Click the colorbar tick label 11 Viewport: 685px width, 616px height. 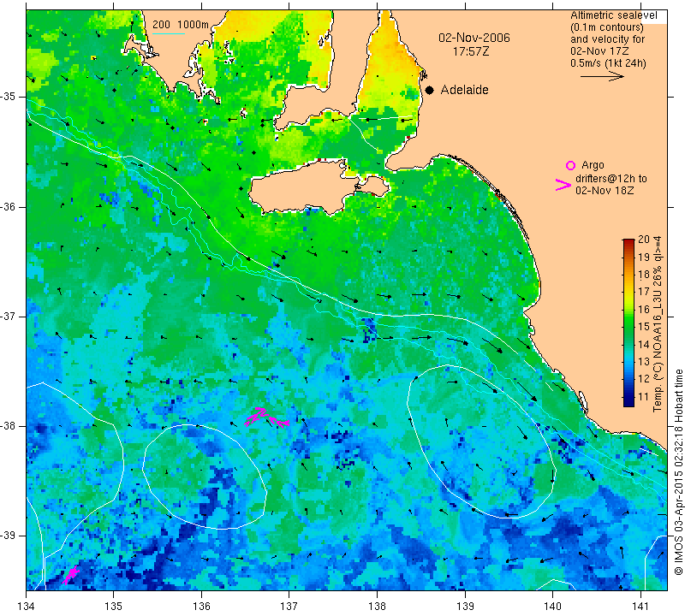[x=644, y=397]
